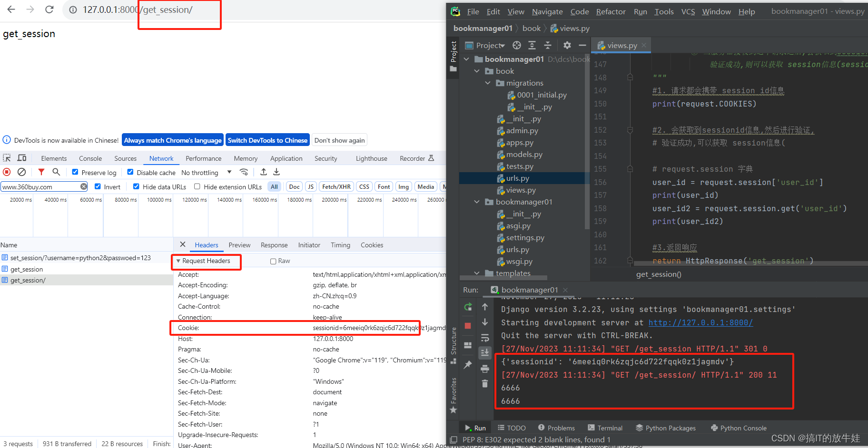Click Don't show again button
Image resolution: width=868 pixels, height=448 pixels.
click(339, 140)
